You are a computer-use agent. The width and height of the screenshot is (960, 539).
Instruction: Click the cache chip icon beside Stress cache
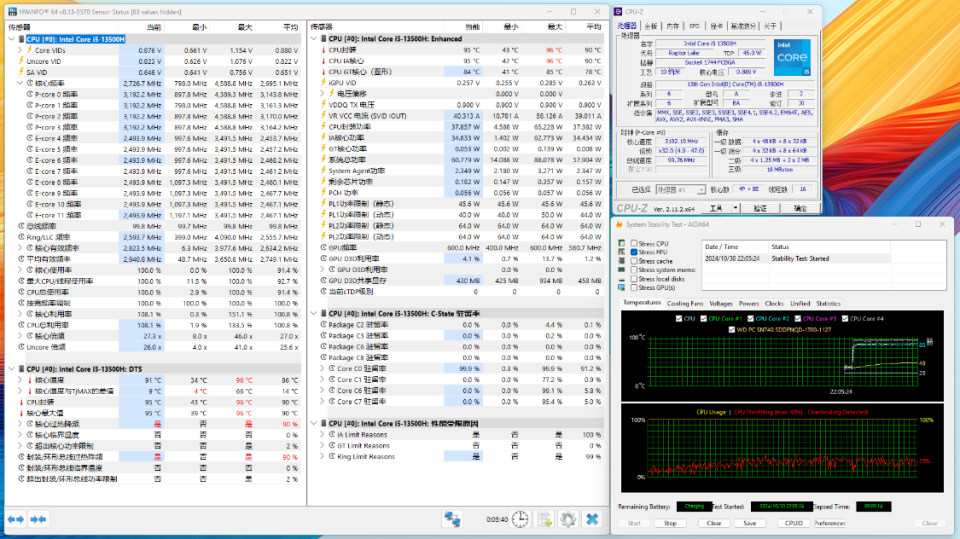click(621, 261)
